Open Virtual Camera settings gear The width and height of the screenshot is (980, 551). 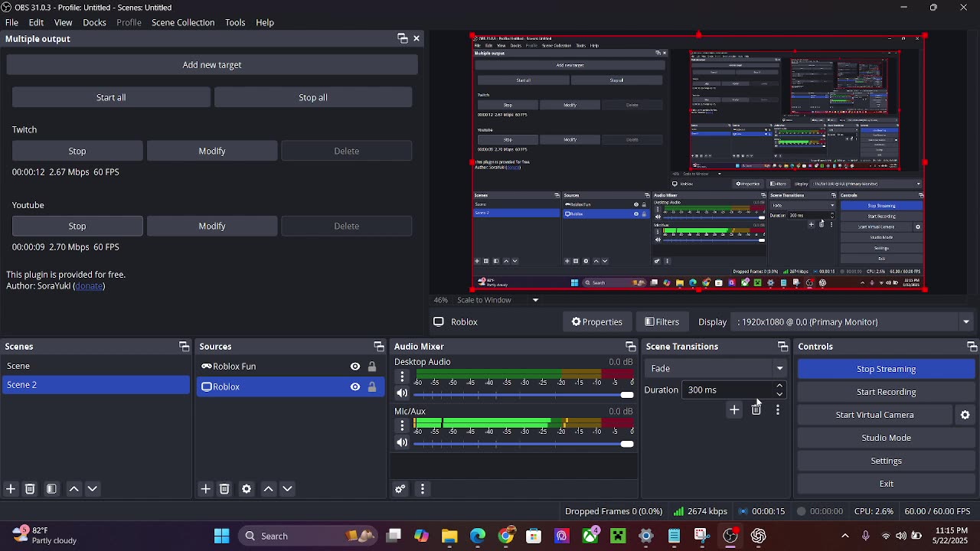[x=965, y=415]
